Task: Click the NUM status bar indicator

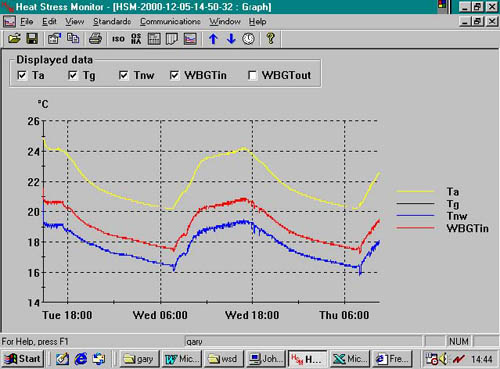Action: tap(459, 341)
